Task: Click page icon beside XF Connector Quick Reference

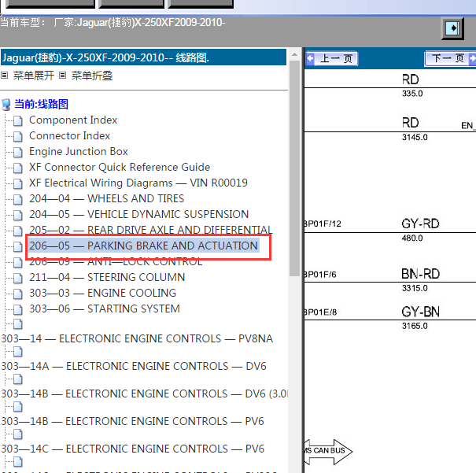Action: tap(18, 168)
